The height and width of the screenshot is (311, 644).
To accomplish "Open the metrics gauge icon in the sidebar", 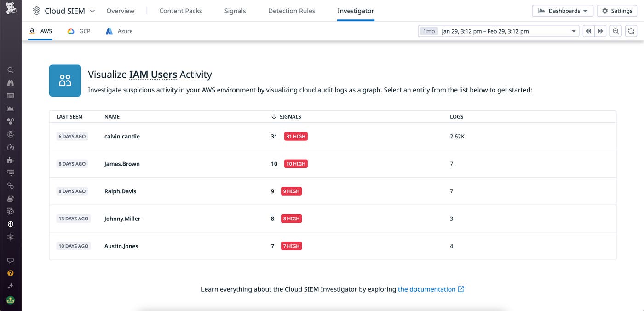I will (x=11, y=147).
